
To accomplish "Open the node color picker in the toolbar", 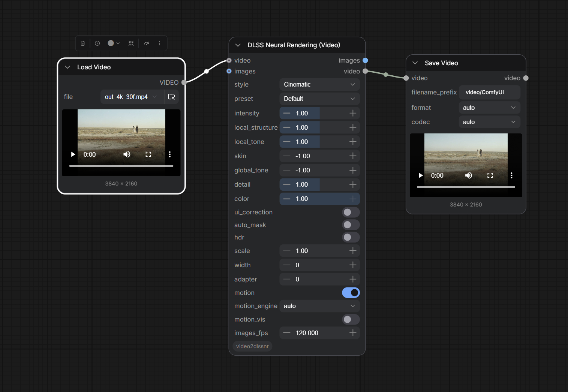I will tap(114, 43).
